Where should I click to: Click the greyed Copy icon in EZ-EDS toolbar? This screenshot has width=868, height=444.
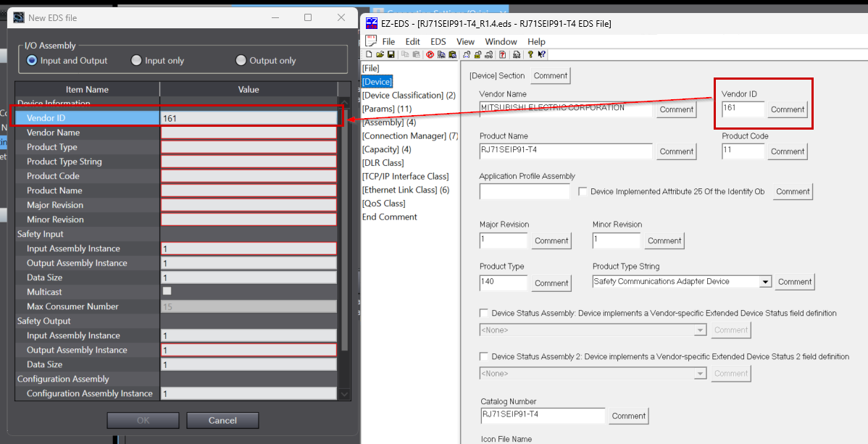[405, 54]
